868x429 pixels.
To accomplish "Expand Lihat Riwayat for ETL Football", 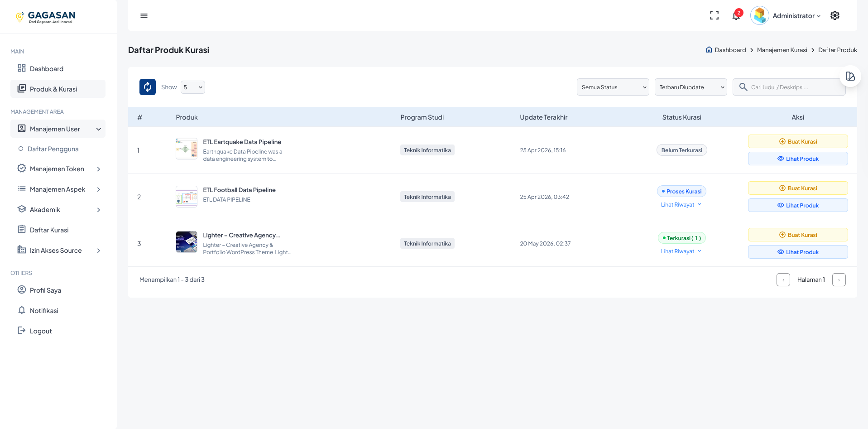I will pyautogui.click(x=681, y=205).
